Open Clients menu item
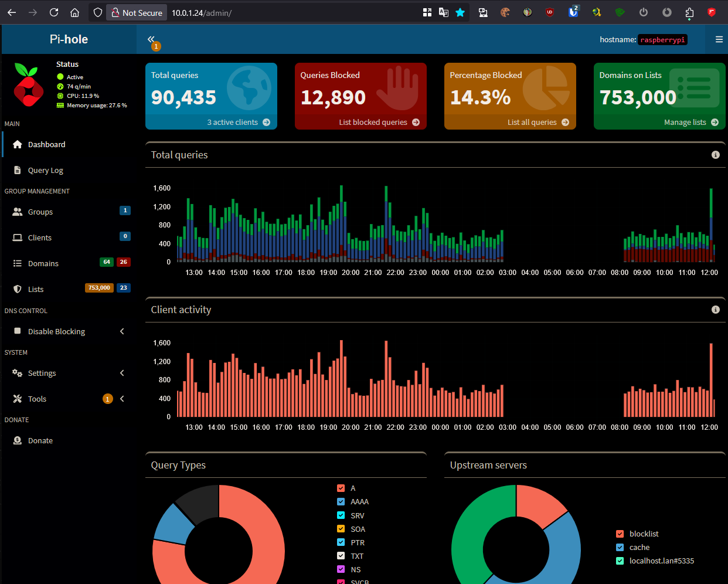728x584 pixels. (x=69, y=237)
